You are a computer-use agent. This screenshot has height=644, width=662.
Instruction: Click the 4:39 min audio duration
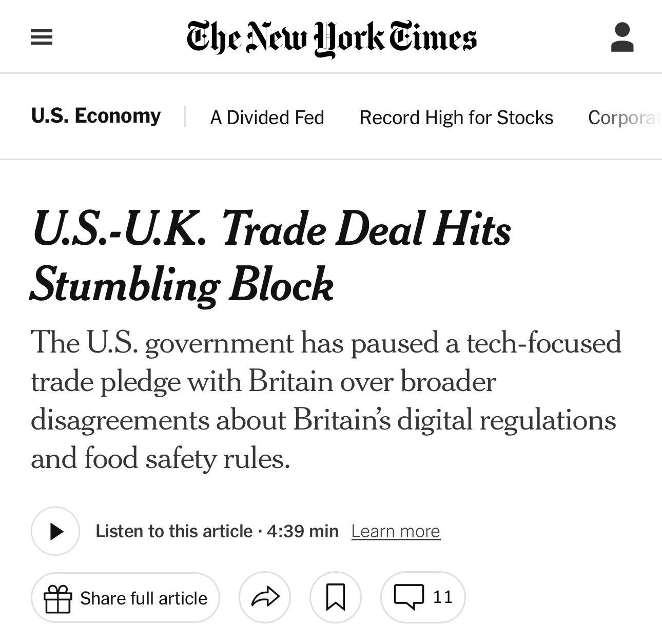point(303,531)
